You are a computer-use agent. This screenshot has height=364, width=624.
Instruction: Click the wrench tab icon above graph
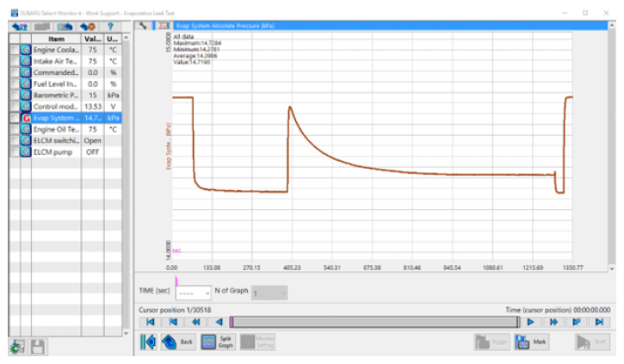pos(145,28)
